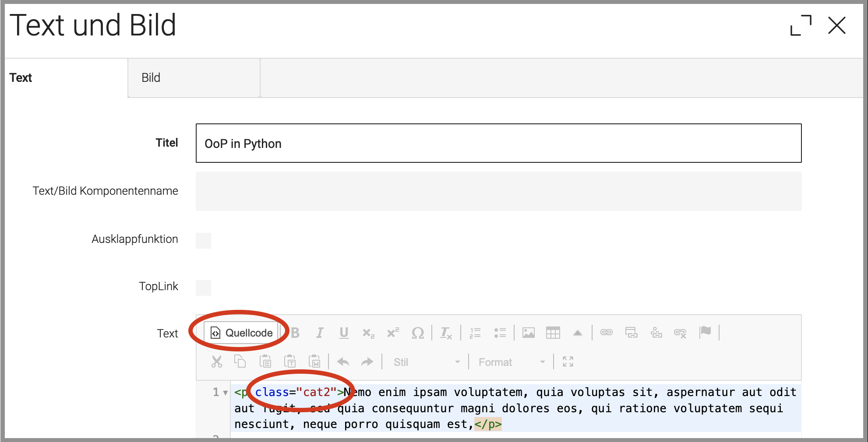This screenshot has width=868, height=442.
Task: Insert an image via the toolbar
Action: click(529, 333)
